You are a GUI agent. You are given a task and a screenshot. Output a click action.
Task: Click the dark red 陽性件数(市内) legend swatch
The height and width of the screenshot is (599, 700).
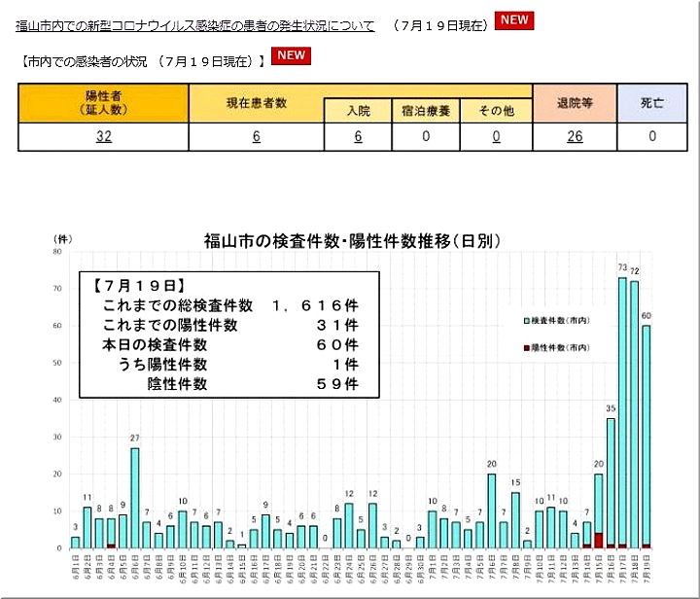pos(526,347)
